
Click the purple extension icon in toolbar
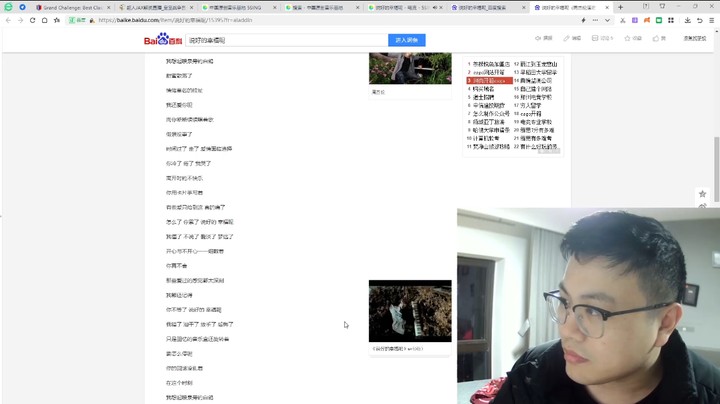(635, 20)
